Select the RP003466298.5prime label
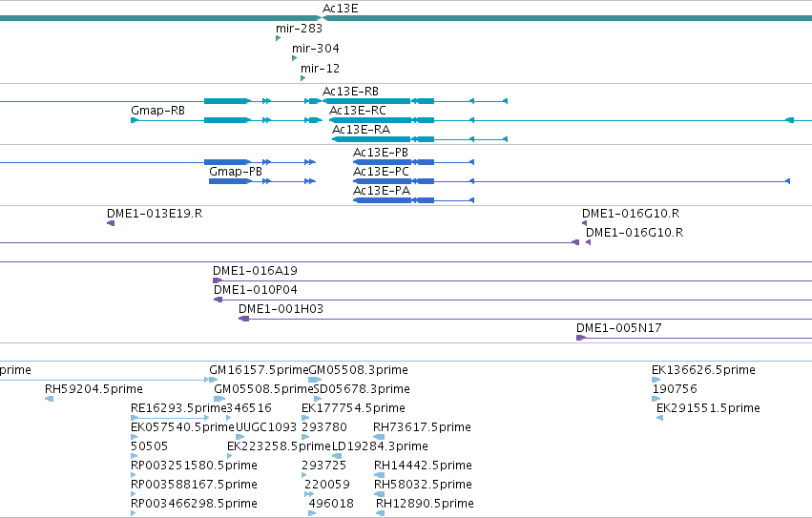The height and width of the screenshot is (518, 812). click(195, 505)
